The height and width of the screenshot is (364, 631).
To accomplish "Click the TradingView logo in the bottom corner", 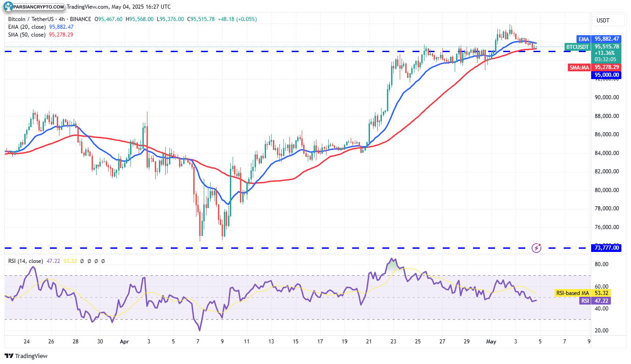I will [x=10, y=356].
